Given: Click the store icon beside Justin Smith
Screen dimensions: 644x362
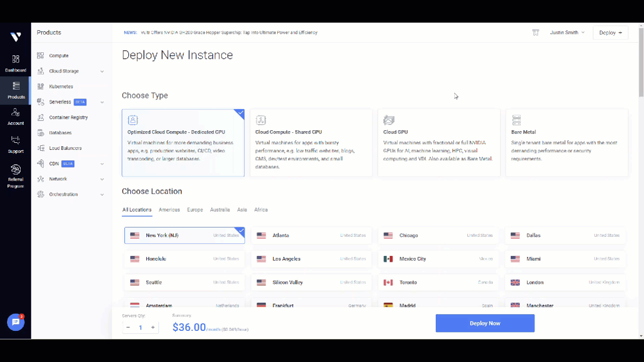Looking at the screenshot, I should tap(536, 33).
